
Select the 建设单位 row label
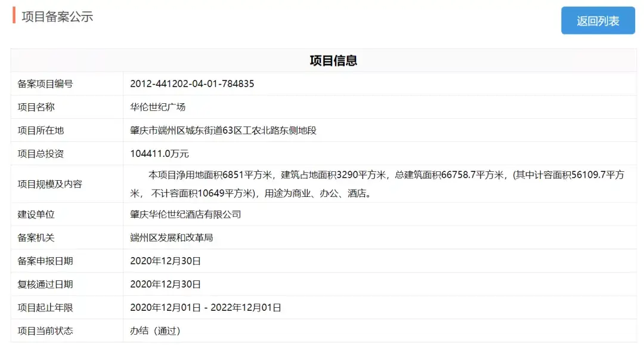[36, 214]
